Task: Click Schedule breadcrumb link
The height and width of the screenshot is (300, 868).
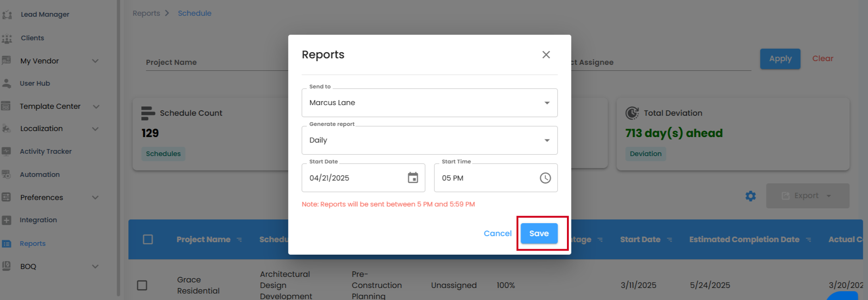Action: pyautogui.click(x=195, y=13)
